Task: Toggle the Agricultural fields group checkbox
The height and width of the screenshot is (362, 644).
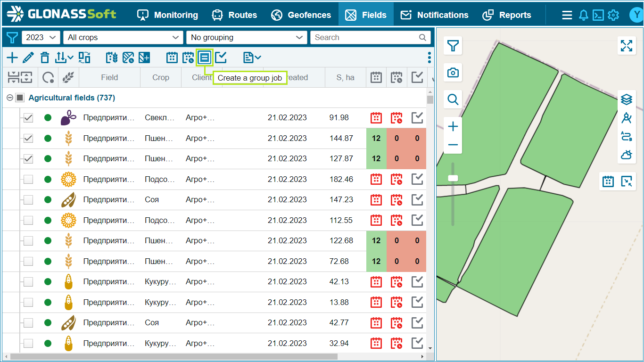Action: (20, 98)
